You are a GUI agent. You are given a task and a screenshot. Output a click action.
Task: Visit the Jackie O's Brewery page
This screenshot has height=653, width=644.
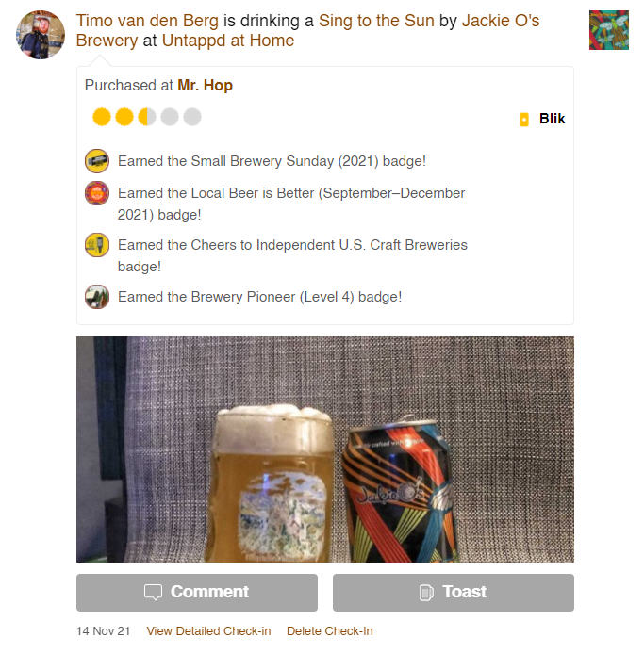coord(307,31)
